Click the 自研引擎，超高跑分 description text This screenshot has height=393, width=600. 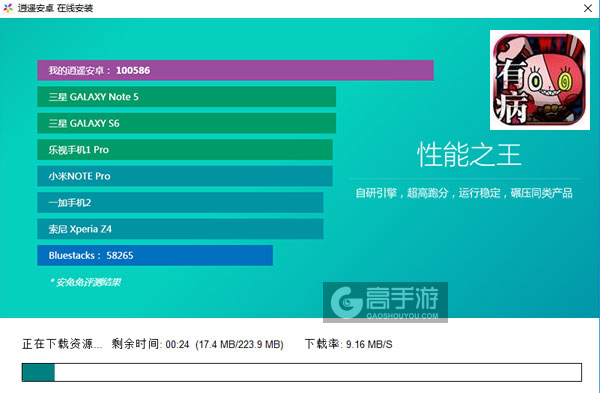tap(464, 193)
